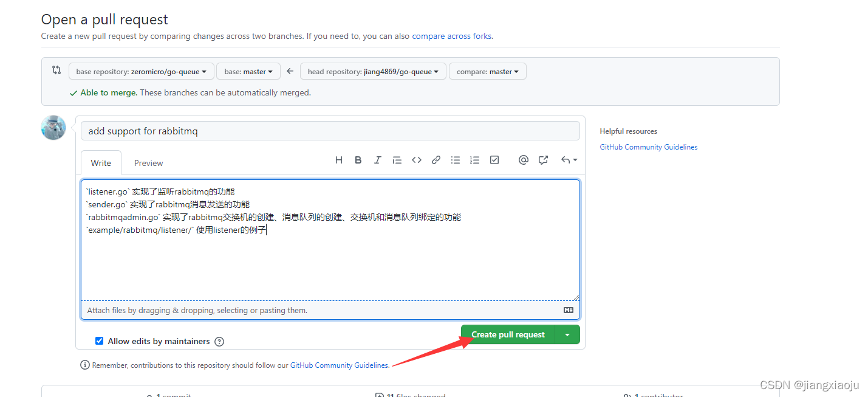
Task: Insert a numbered list
Action: pos(475,160)
